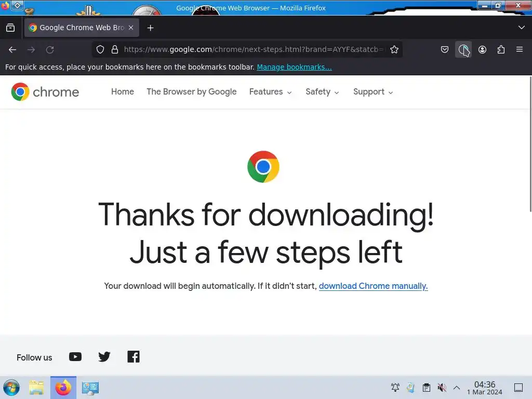Open the Twitter follow icon
This screenshot has width=532, height=399.
coord(104,356)
